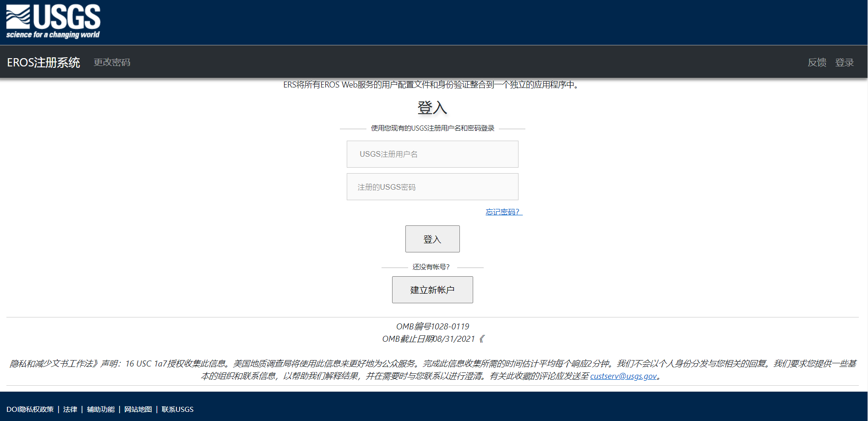Open the 反馈 menu item

coord(817,63)
